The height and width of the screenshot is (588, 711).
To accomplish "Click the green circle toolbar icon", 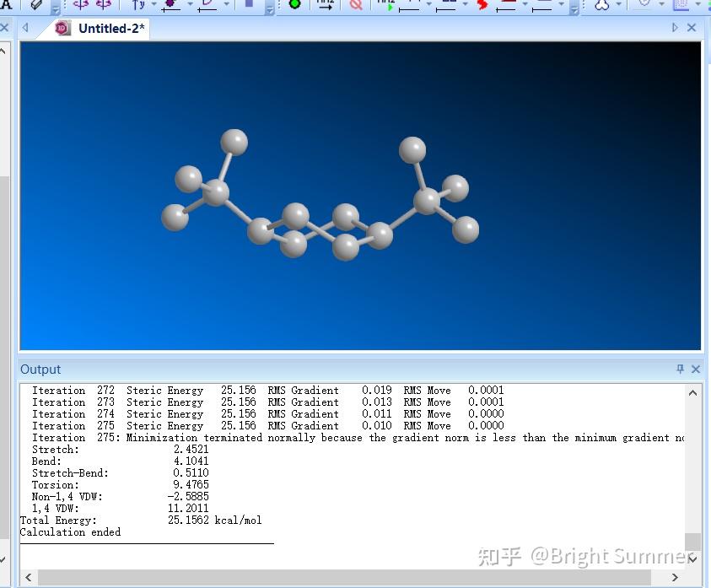I will [294, 4].
